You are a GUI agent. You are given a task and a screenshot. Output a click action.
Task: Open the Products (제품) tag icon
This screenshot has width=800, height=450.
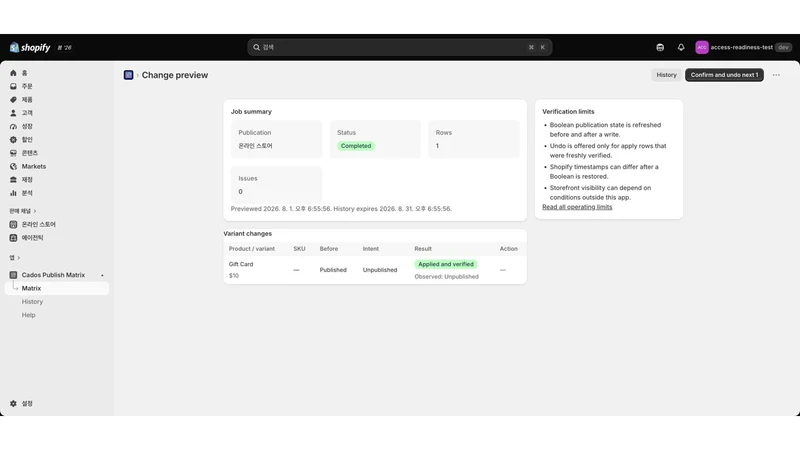tap(13, 99)
